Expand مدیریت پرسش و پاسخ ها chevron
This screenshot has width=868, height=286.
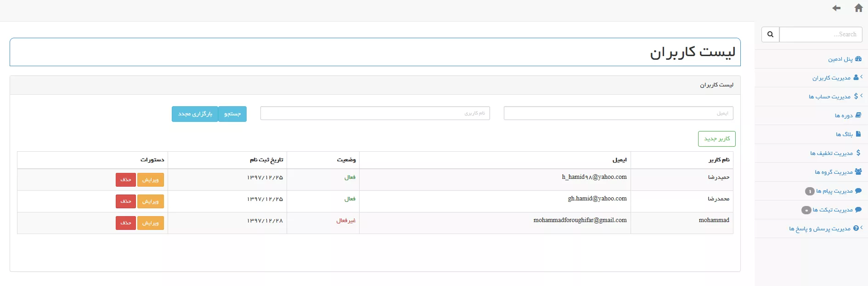point(862,228)
